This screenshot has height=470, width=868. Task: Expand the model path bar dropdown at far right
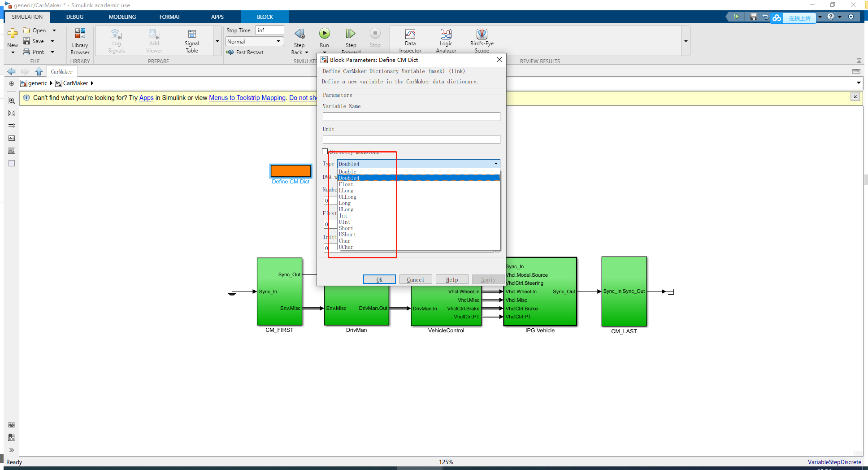(x=859, y=83)
